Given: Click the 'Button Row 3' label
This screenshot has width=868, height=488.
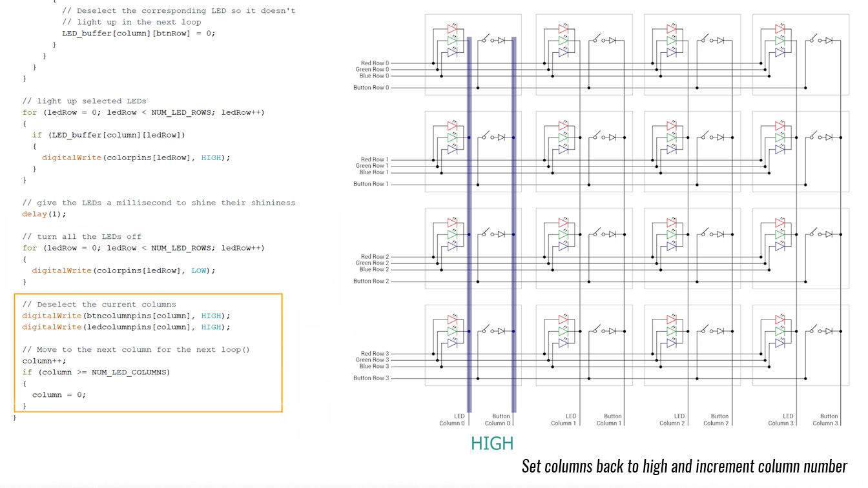Looking at the screenshot, I should (x=371, y=378).
